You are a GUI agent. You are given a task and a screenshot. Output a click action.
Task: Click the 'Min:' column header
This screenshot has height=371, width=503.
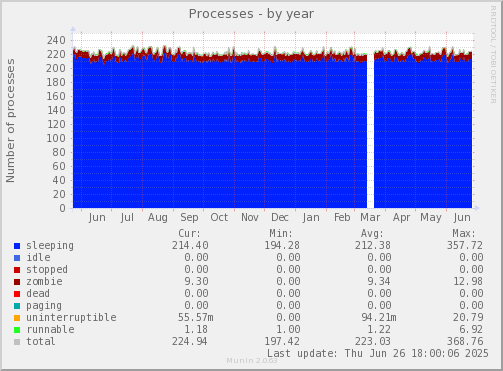pos(281,233)
